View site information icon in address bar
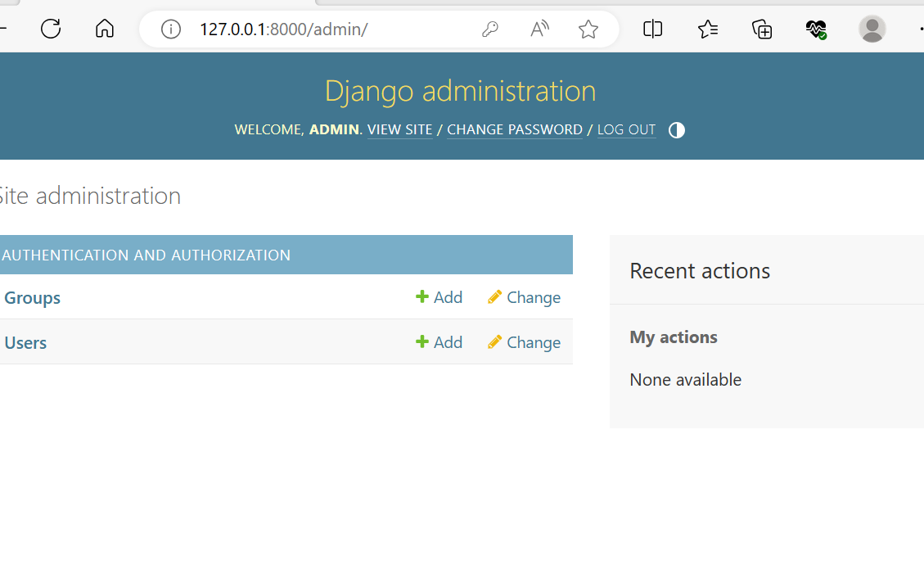 coord(170,29)
